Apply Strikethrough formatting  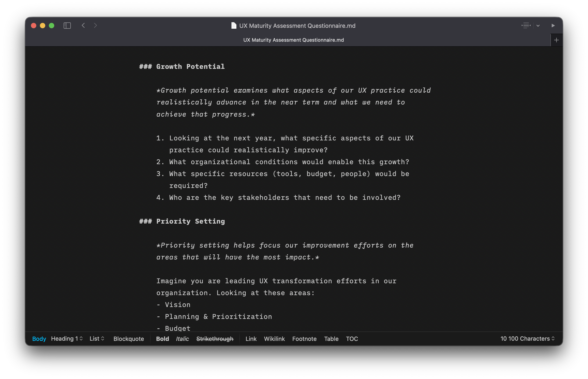coord(215,339)
